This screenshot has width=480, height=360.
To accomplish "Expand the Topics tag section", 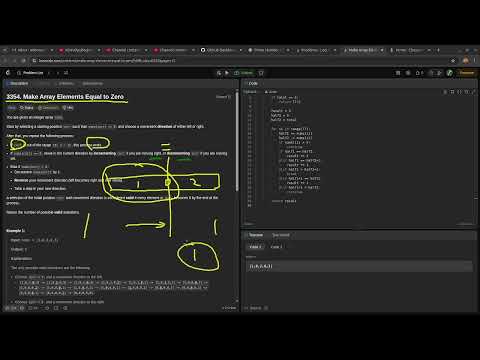I will (x=27, y=108).
